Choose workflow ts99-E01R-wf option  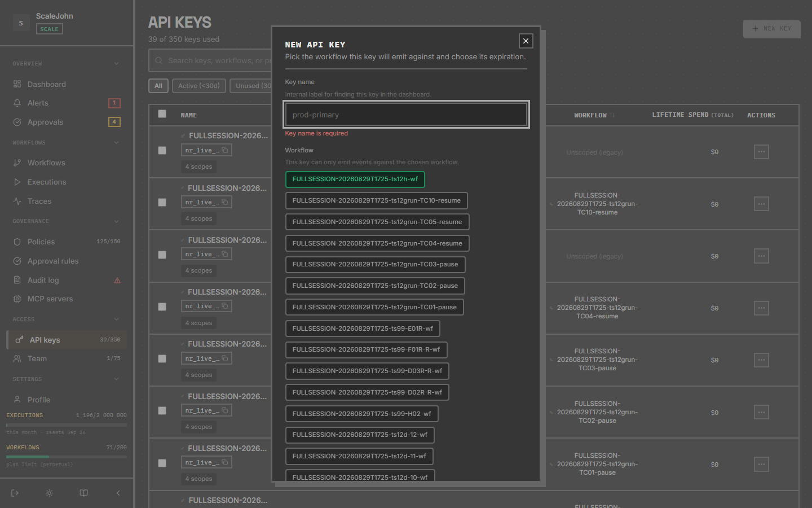point(363,329)
